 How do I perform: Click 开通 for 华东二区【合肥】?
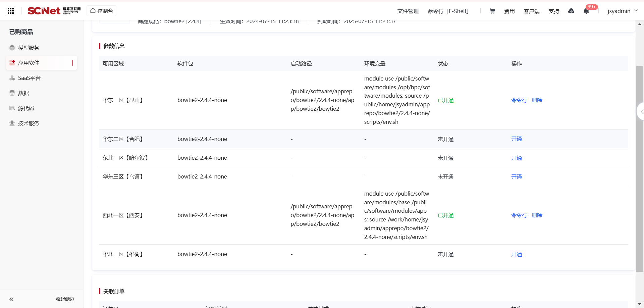(x=516, y=139)
